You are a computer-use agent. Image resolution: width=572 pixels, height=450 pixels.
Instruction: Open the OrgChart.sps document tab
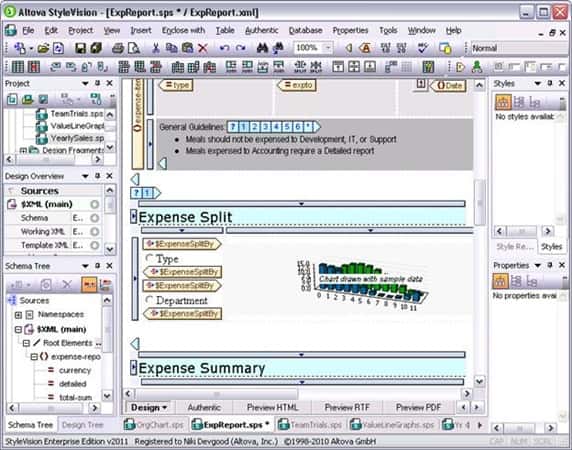[x=153, y=425]
